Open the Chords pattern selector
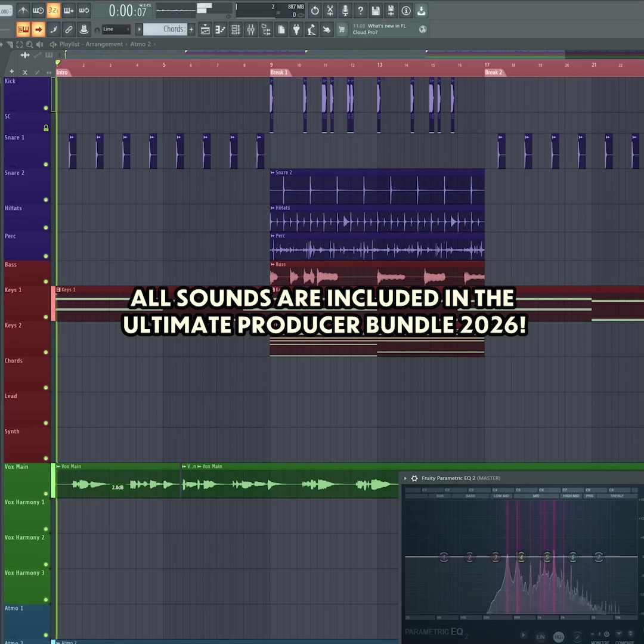 tap(165, 29)
